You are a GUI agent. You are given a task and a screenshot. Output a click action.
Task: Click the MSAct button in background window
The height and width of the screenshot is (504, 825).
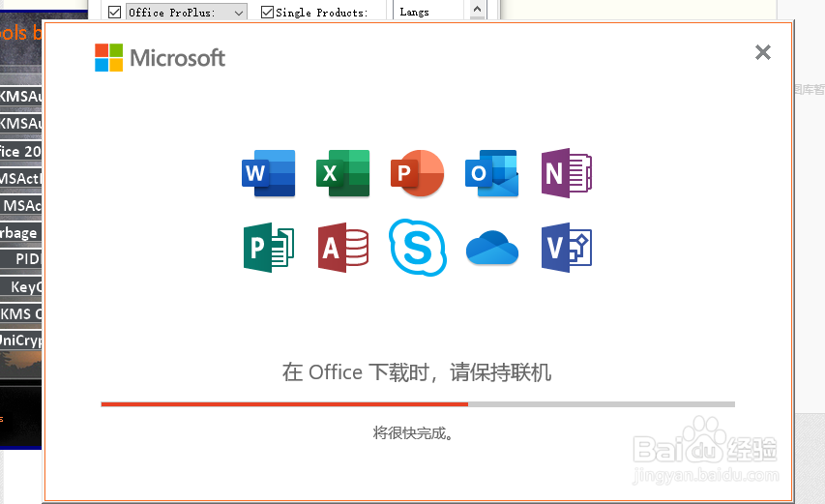21,178
